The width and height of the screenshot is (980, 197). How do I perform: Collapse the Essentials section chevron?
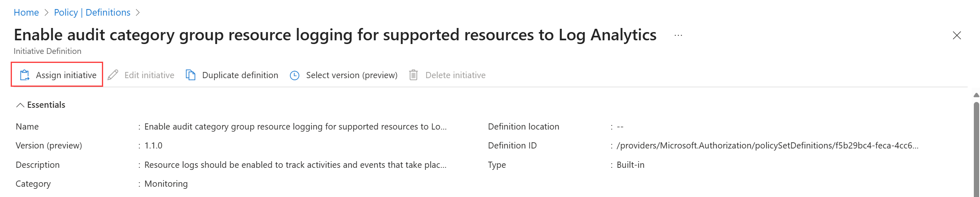[x=20, y=105]
